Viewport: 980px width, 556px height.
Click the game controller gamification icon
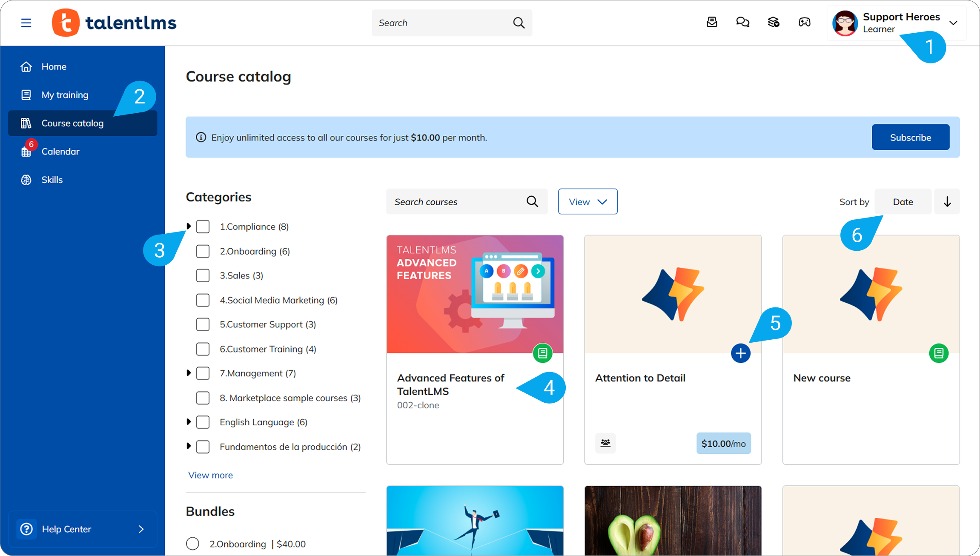(805, 23)
